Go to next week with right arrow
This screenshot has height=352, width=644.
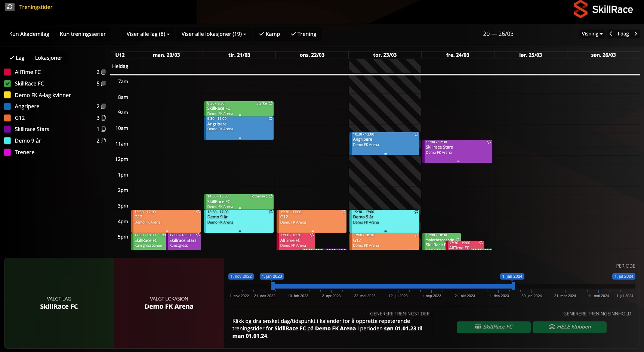pyautogui.click(x=636, y=34)
